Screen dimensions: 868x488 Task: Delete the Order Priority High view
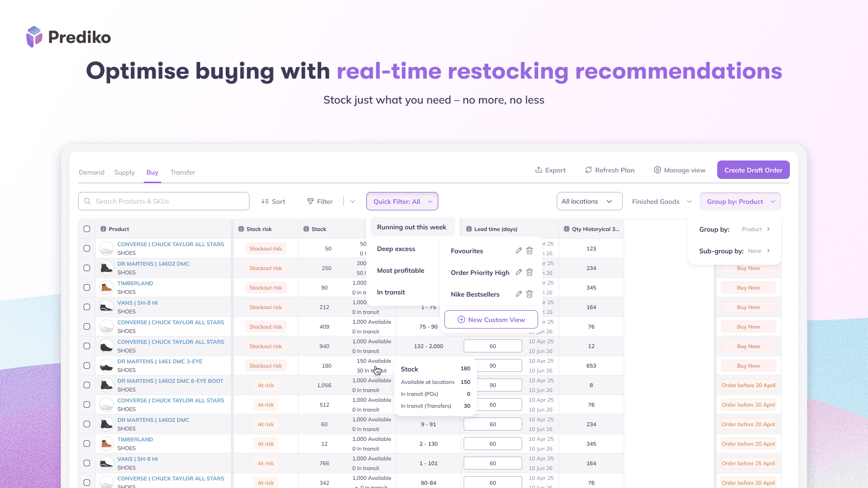click(529, 272)
